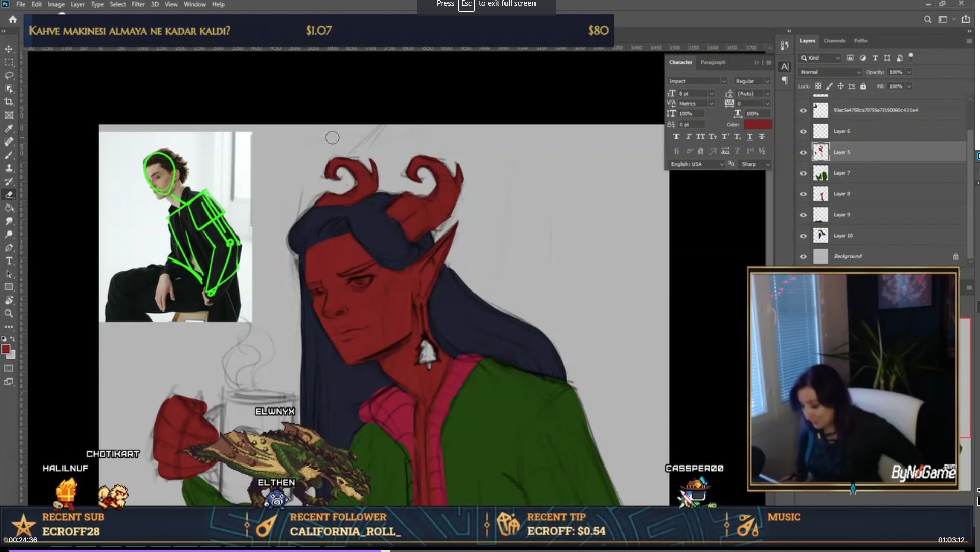Open the Filter menu
The image size is (980, 552).
[138, 4]
